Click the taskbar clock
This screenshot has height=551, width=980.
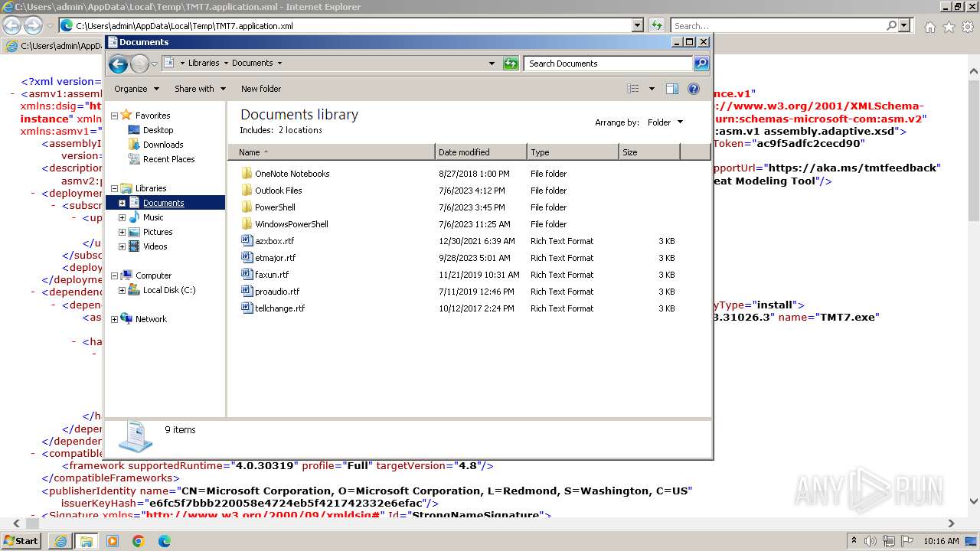(941, 541)
